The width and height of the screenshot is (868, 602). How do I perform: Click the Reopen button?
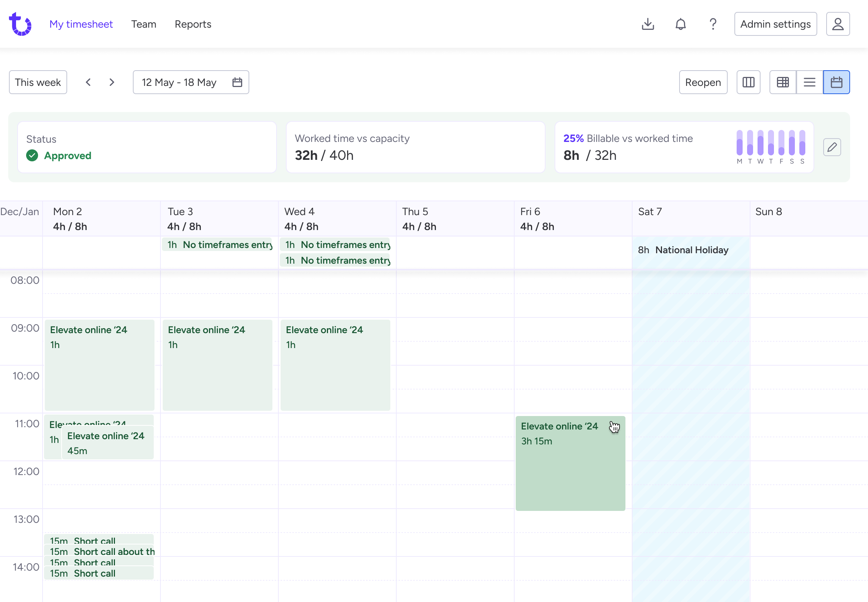[703, 82]
